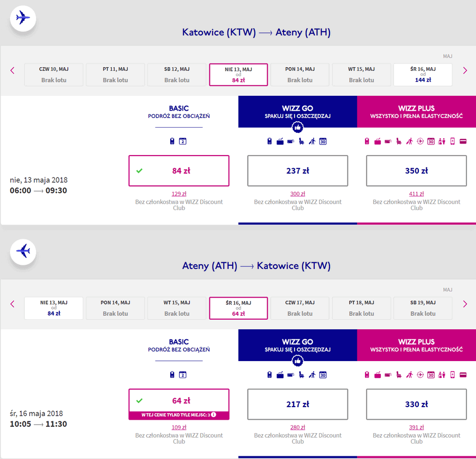Click the return flight time 10:05 → 11:30

tap(38, 424)
